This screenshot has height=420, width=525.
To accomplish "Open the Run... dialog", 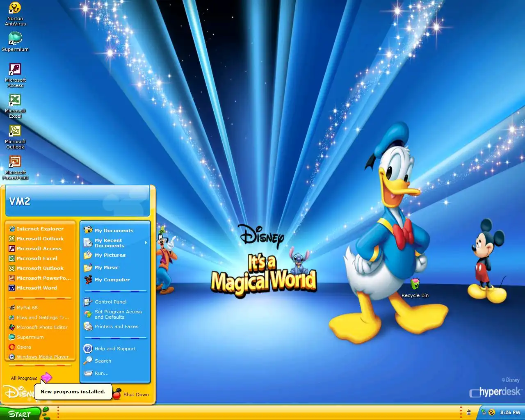I will coord(116,373).
